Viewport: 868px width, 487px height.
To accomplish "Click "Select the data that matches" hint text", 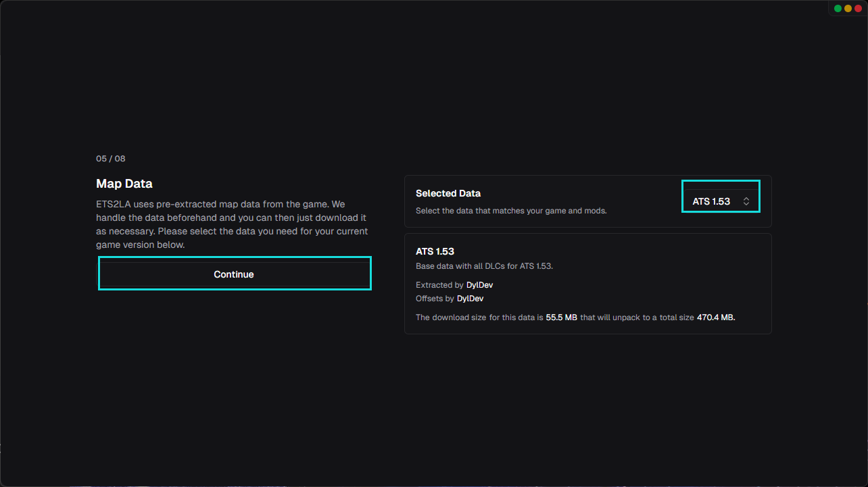I will 511,211.
